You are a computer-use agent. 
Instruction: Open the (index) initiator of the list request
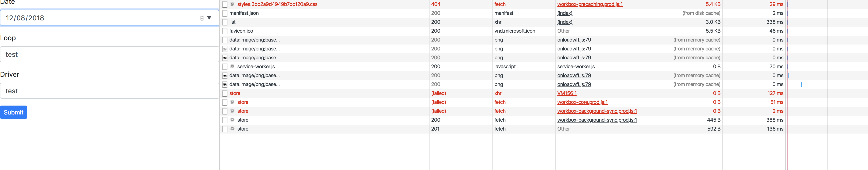(x=565, y=22)
